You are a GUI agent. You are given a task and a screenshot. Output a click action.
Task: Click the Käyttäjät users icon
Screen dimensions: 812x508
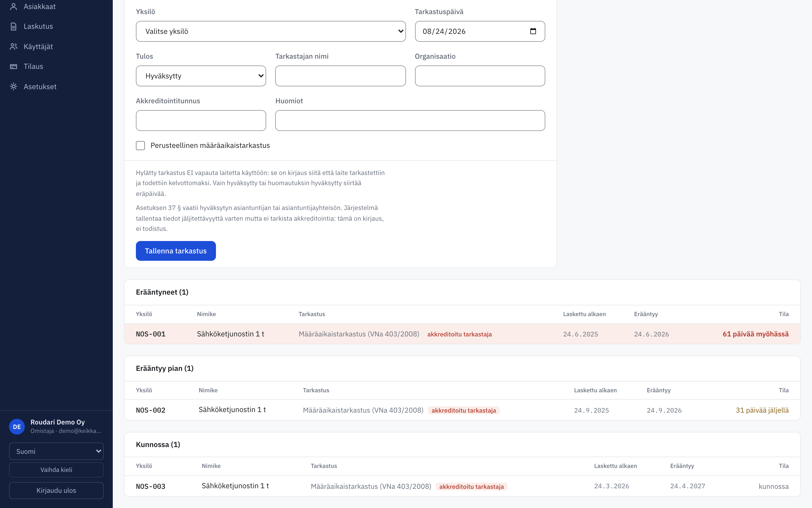point(14,46)
